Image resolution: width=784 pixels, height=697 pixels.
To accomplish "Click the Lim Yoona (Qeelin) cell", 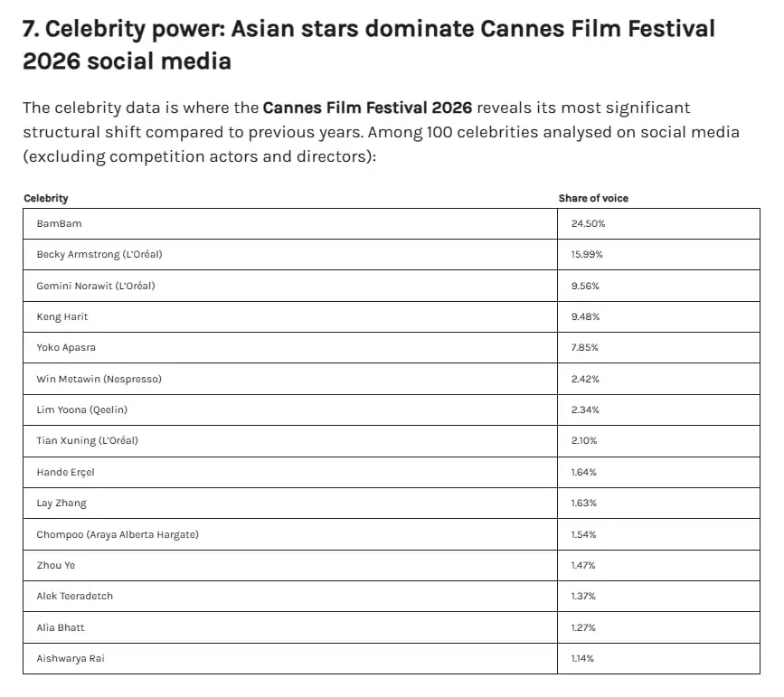I will tap(290, 410).
